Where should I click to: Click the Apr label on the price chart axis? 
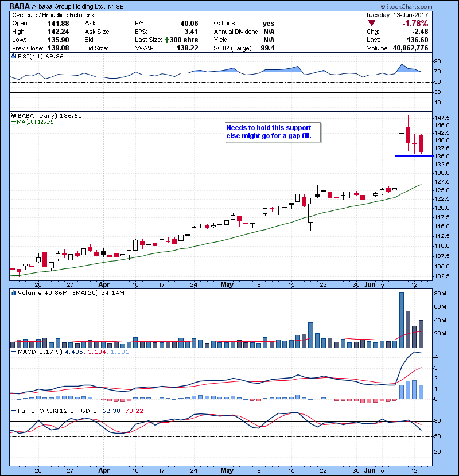click(104, 285)
